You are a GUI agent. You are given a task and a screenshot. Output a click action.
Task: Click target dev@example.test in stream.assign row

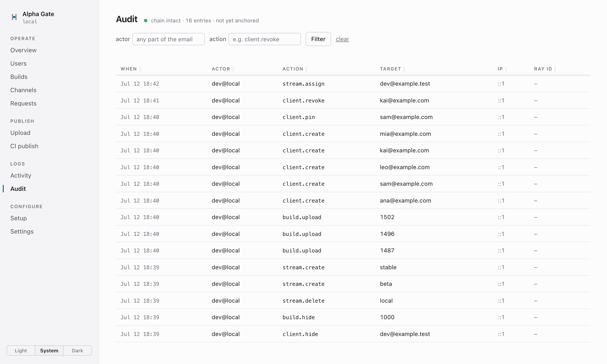(x=405, y=84)
